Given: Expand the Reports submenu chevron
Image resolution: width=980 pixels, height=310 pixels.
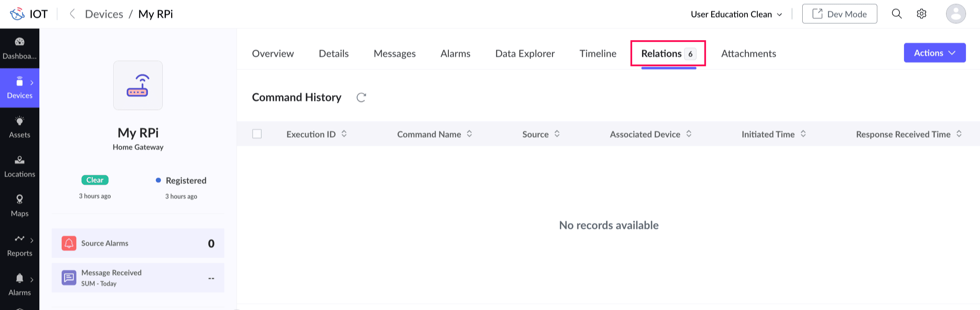Looking at the screenshot, I should click(32, 240).
